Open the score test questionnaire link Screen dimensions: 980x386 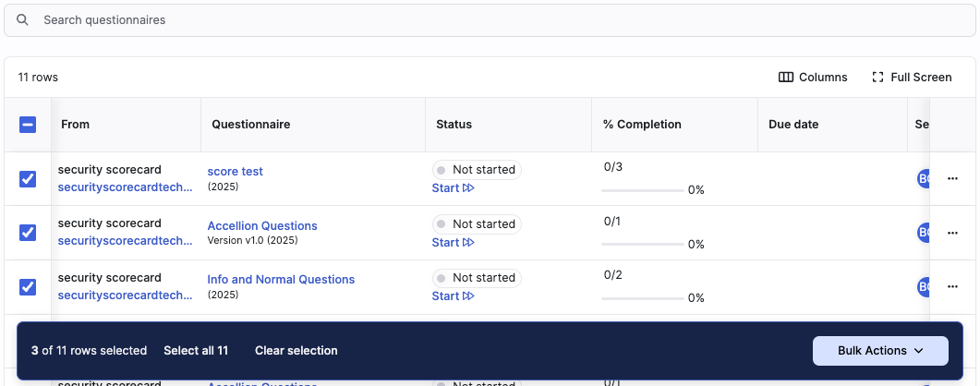click(x=235, y=171)
